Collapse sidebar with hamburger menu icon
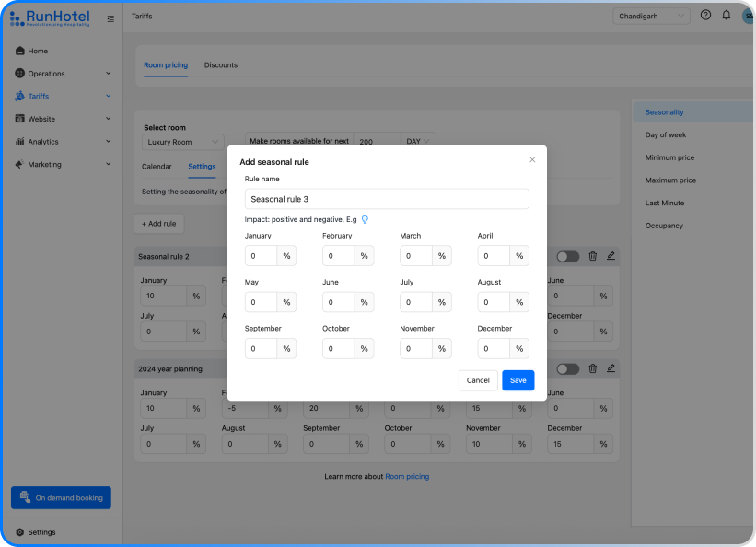756x547 pixels. pos(110,18)
